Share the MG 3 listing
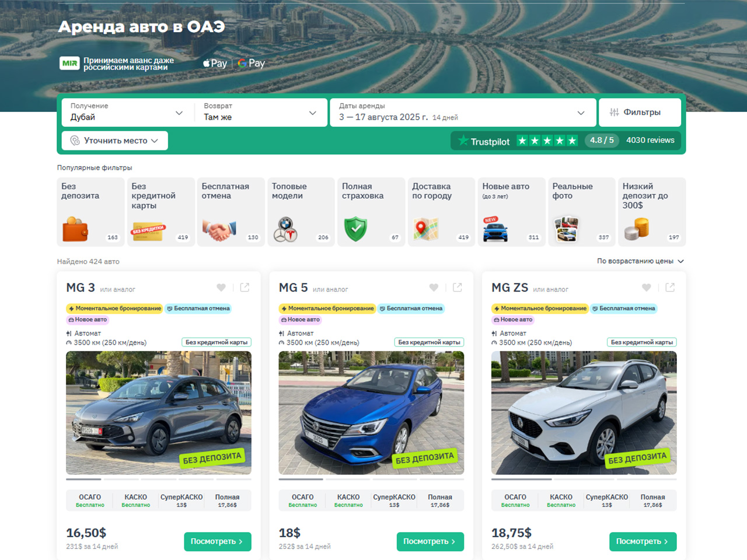This screenshot has width=747, height=560. tap(245, 288)
